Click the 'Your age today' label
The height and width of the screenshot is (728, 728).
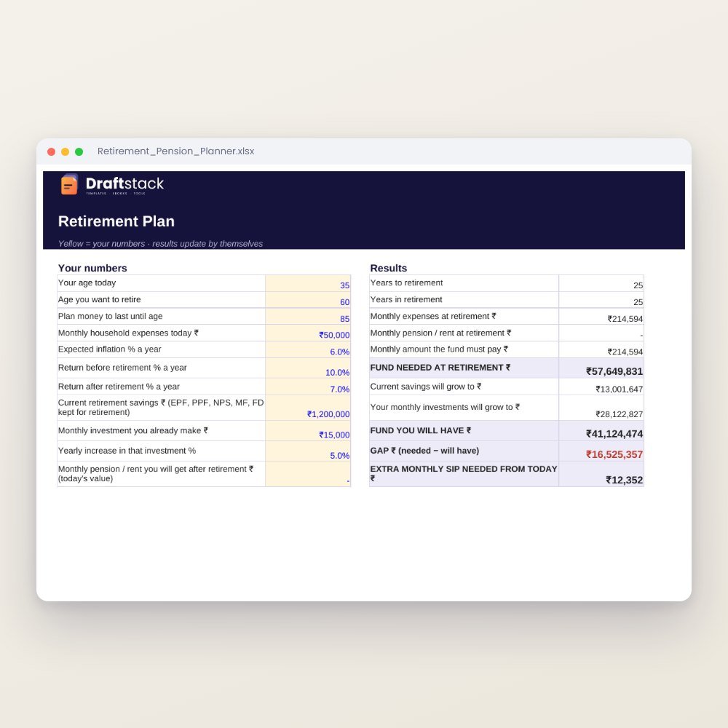click(x=87, y=282)
